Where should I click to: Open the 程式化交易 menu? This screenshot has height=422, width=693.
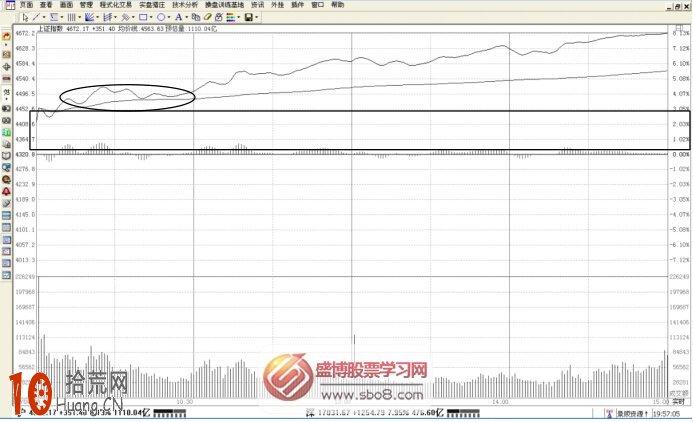(116, 5)
